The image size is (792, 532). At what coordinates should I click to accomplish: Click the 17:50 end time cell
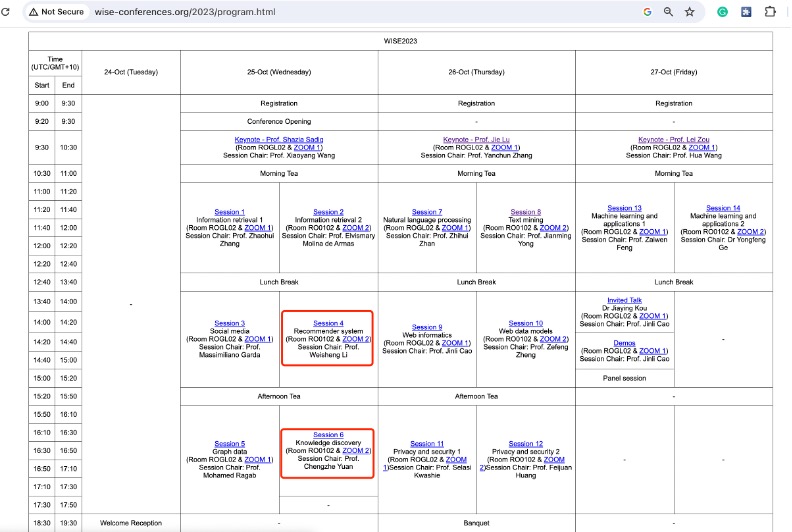pyautogui.click(x=68, y=505)
